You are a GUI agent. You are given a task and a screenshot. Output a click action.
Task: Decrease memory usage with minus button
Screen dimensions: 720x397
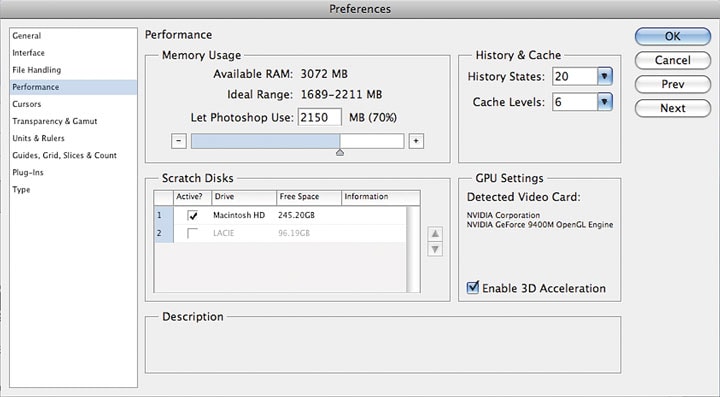tap(179, 141)
